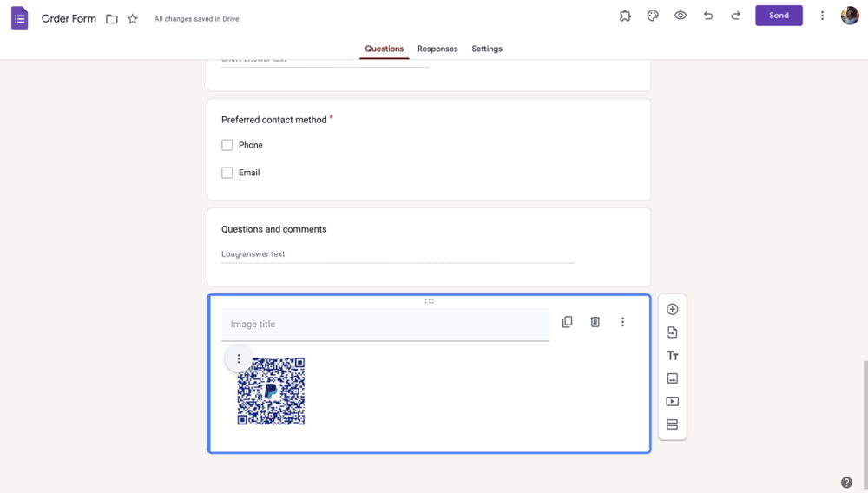This screenshot has height=493, width=868.
Task: Click the Send button
Action: point(779,16)
